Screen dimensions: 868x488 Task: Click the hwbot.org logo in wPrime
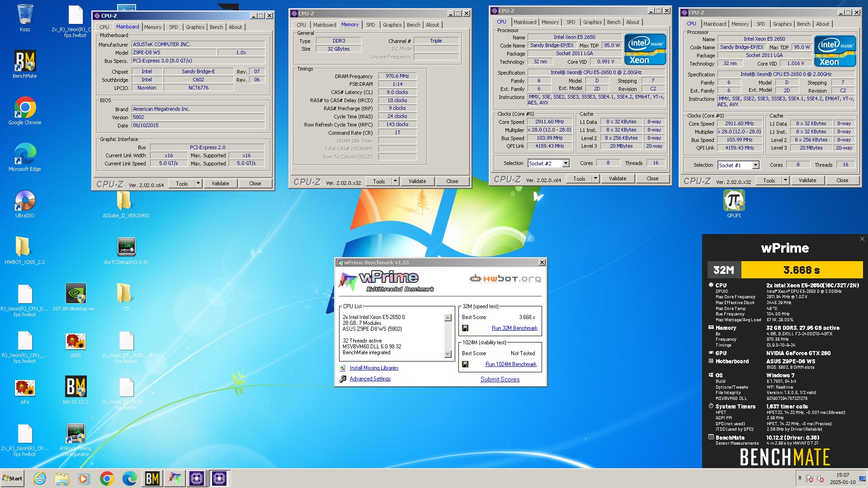505,279
